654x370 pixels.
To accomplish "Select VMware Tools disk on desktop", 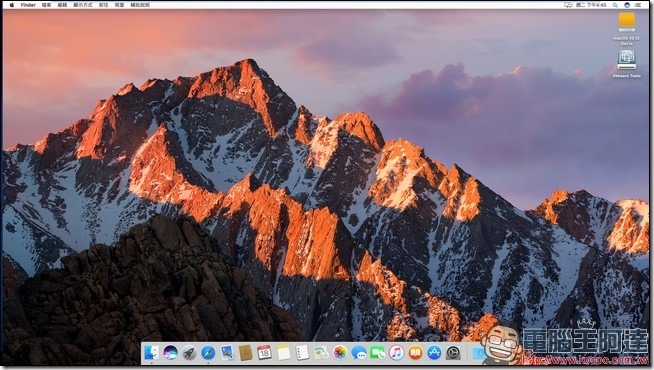I will pos(626,59).
